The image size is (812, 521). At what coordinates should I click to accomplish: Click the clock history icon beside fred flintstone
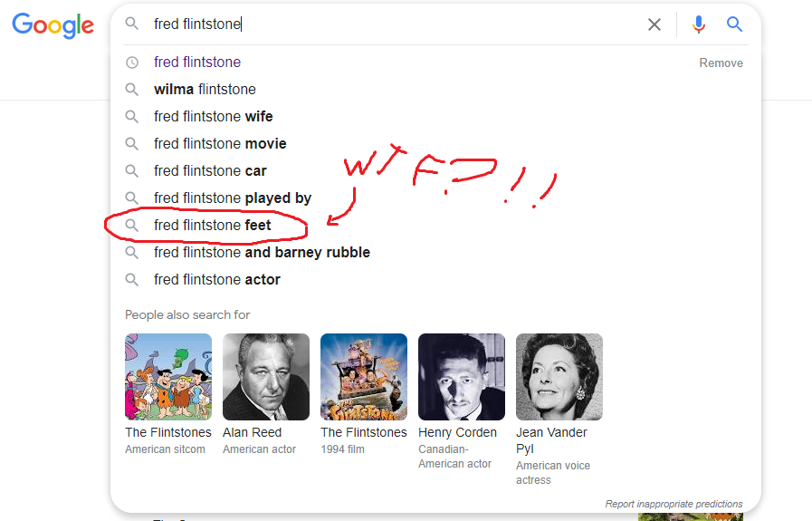click(x=132, y=63)
